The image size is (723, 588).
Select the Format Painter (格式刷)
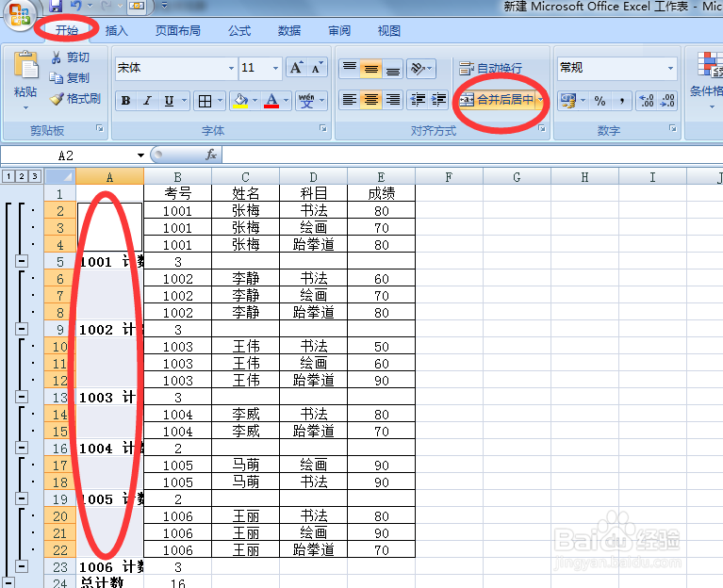coord(75,99)
